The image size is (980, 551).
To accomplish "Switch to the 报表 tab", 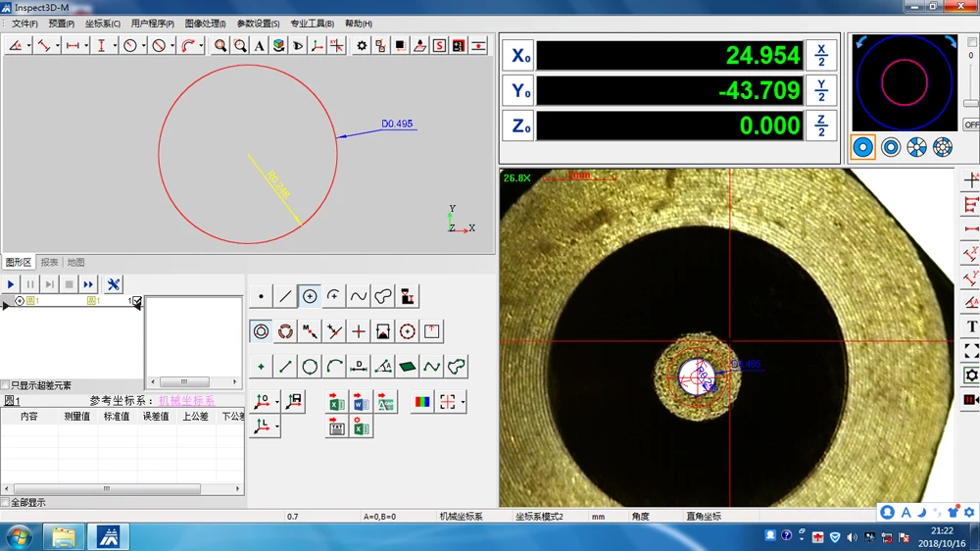I will pos(49,263).
